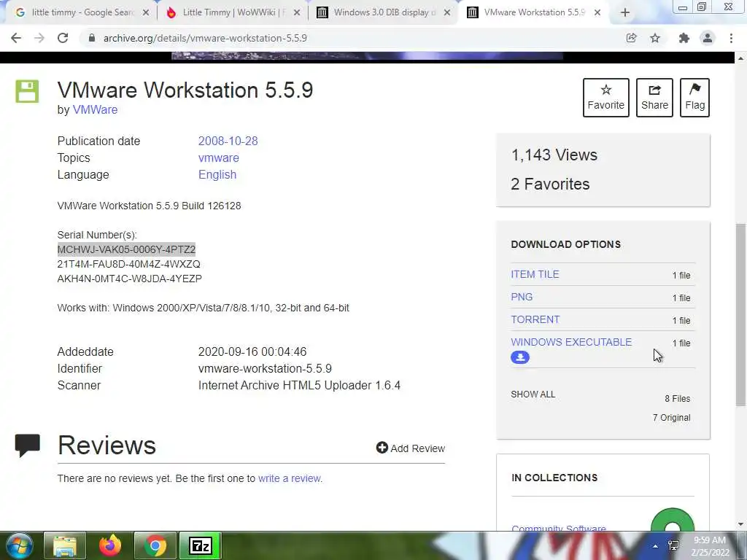Open the Chrome profile avatar

708,38
